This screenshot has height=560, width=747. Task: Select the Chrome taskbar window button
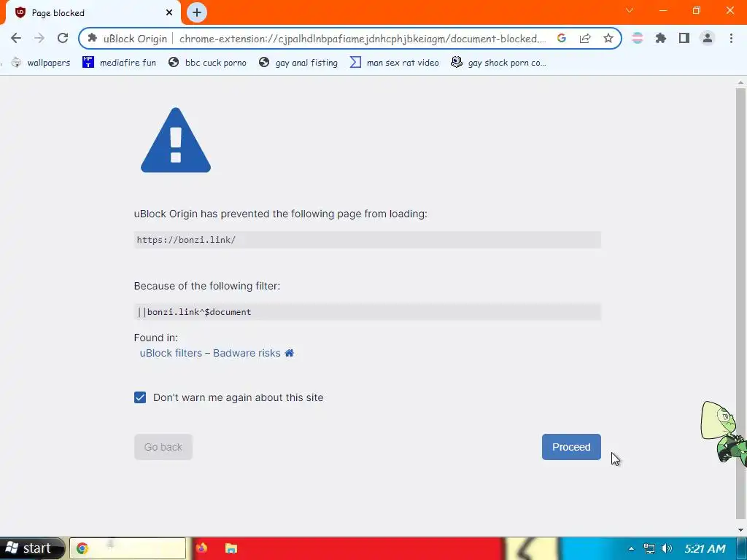pos(128,548)
